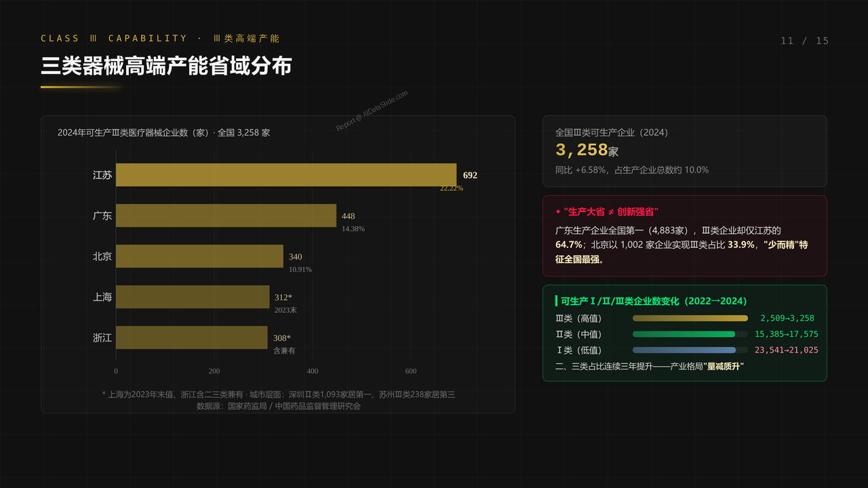Select the 北京 bar in the chart
The width and height of the screenshot is (868, 488).
[x=199, y=256]
